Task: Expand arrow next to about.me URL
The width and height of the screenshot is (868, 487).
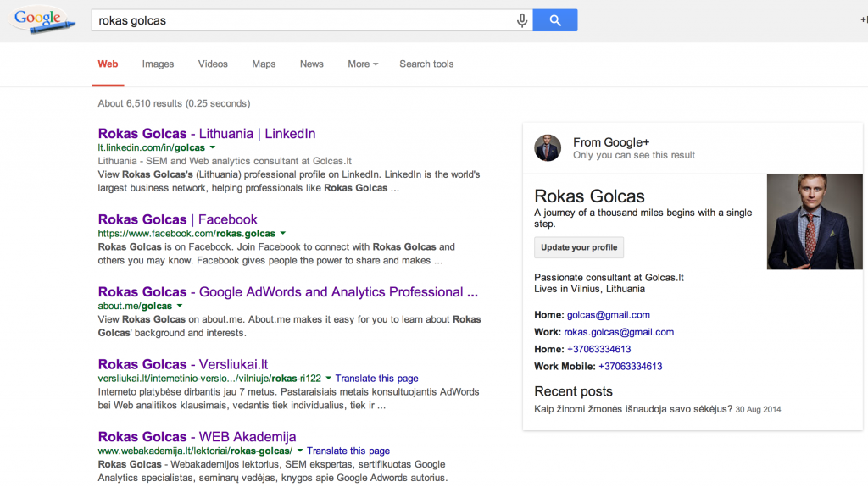Action: point(180,306)
